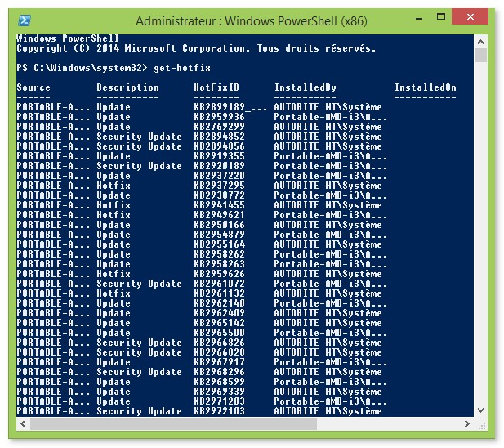Click hotfix ID KB2894856
Image resolution: width=504 pixels, height=448 pixels.
pos(219,146)
